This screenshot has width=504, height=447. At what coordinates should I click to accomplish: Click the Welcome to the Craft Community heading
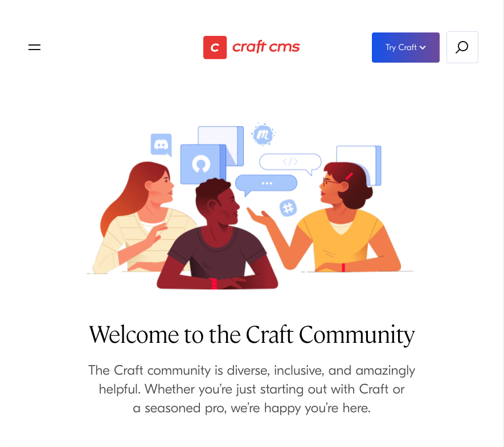point(252,335)
